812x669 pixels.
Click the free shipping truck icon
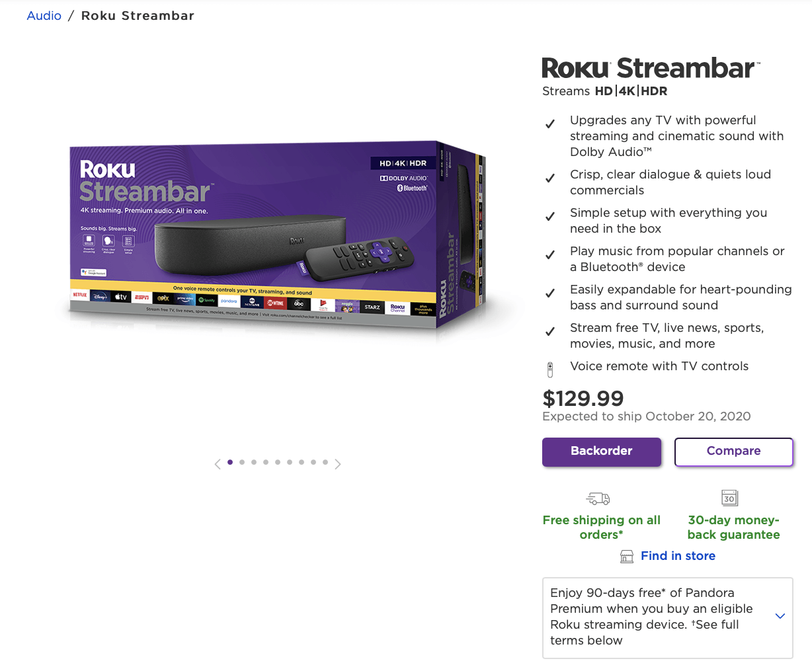click(x=598, y=498)
